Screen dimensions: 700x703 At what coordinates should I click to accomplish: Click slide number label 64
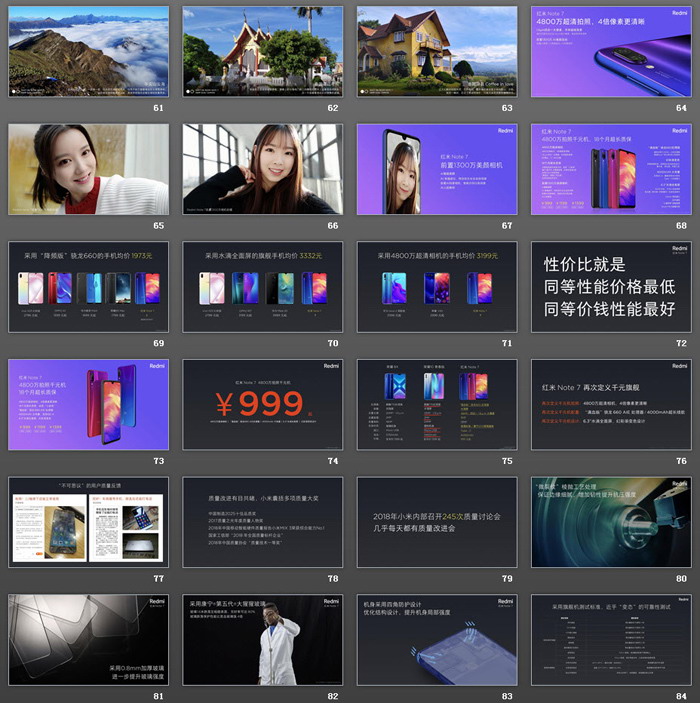point(681,108)
